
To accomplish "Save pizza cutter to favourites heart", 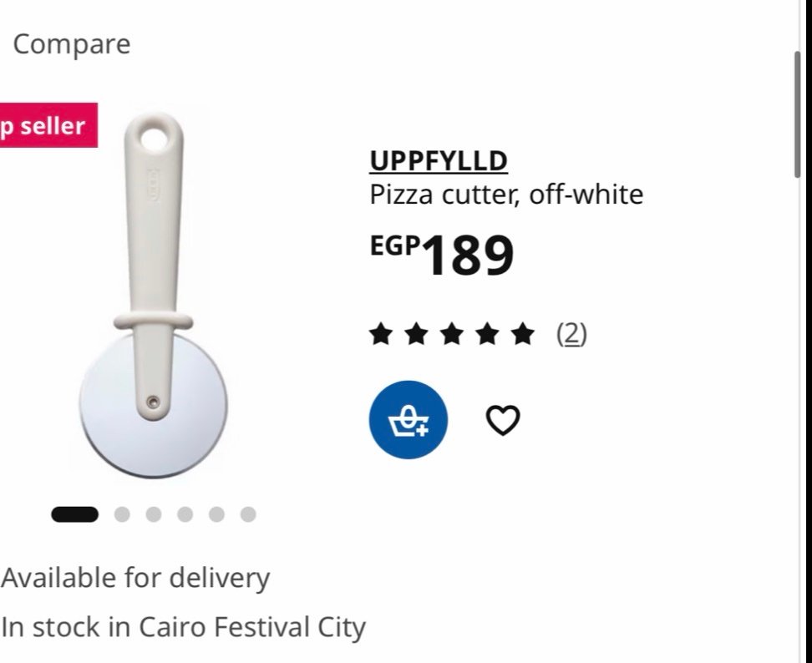I will point(503,420).
